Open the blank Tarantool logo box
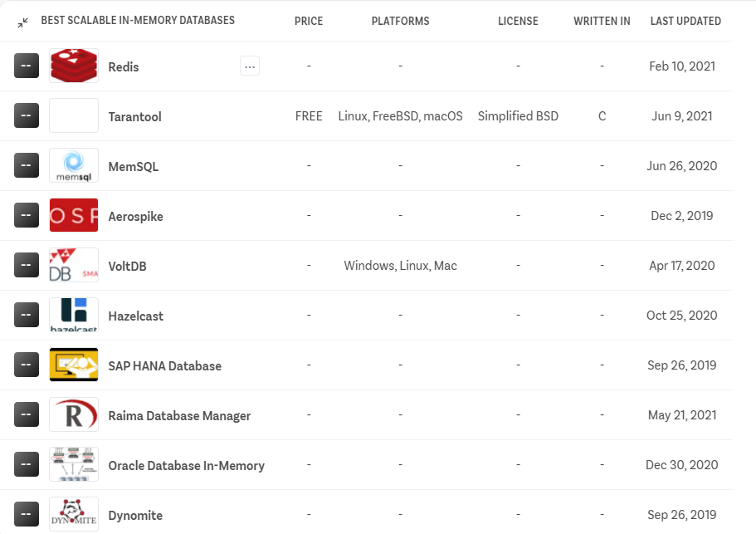 [x=74, y=115]
